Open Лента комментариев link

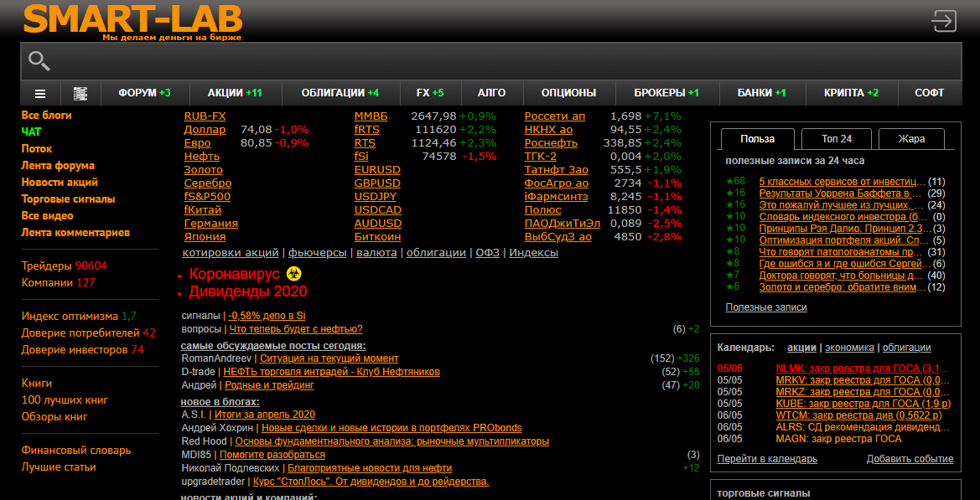tap(75, 233)
